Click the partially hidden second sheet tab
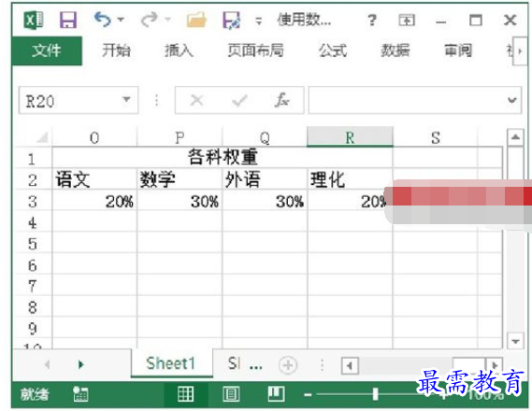The width and height of the screenshot is (532, 411). (235, 363)
